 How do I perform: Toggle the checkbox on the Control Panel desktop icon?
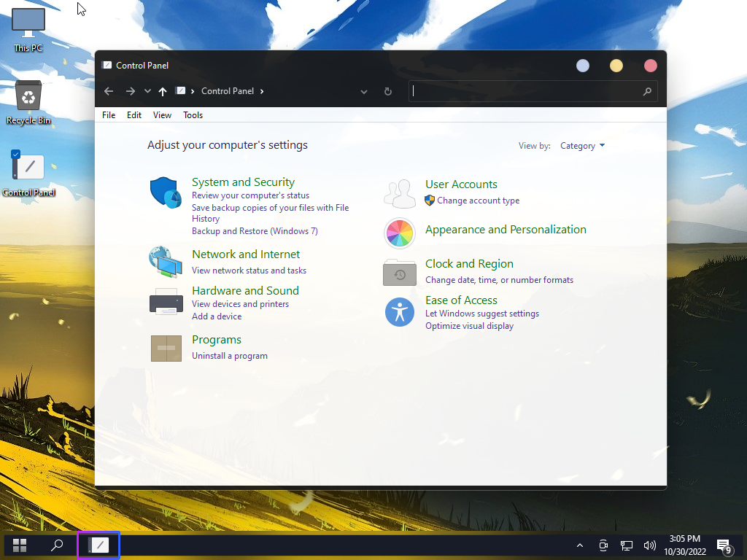click(15, 155)
